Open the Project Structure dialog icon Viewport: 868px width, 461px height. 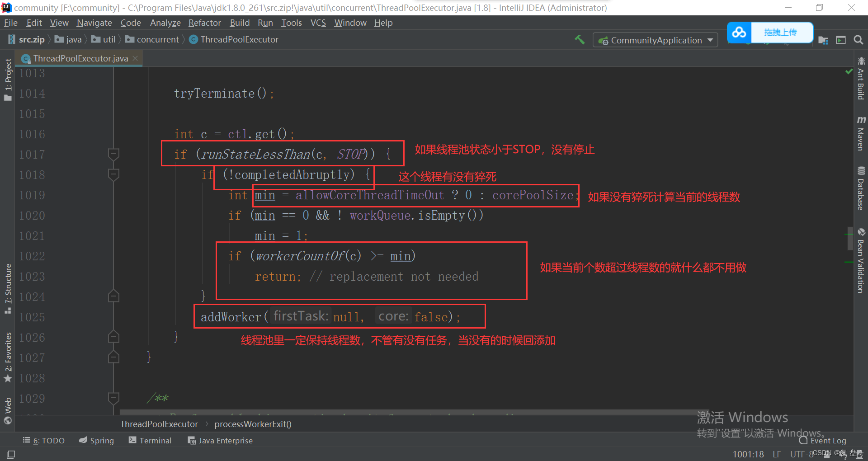click(x=823, y=40)
